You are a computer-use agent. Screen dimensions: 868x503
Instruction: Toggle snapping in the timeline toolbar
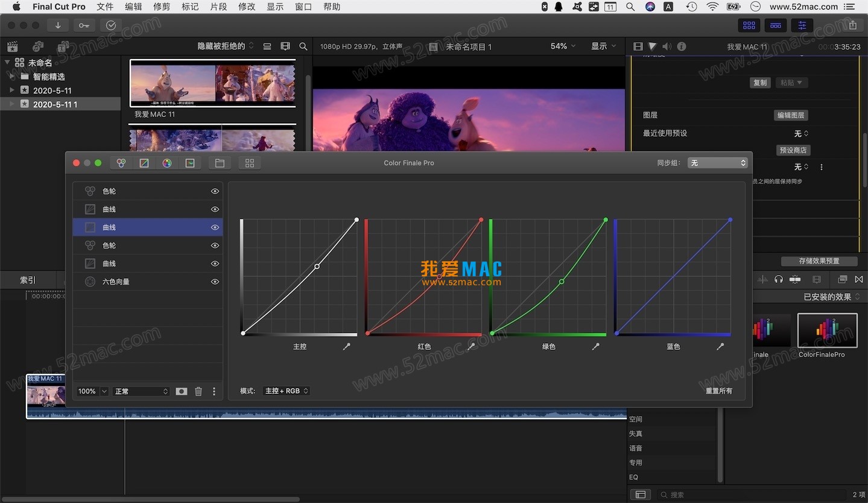(x=795, y=279)
